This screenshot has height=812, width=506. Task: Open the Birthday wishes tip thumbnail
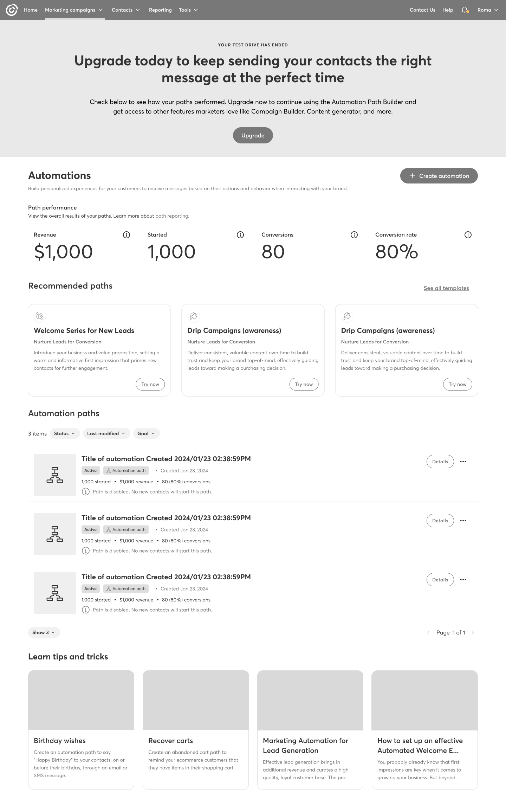[81, 700]
